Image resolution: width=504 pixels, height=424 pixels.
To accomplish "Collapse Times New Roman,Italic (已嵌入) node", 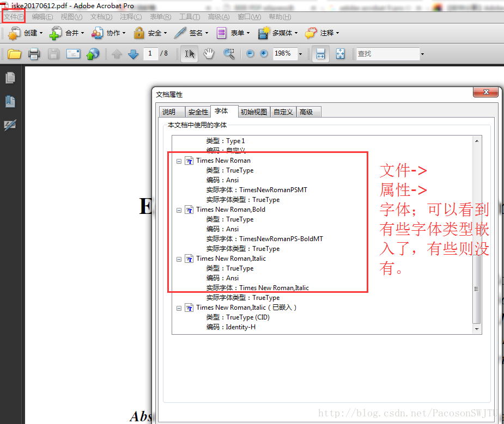I will pyautogui.click(x=179, y=308).
